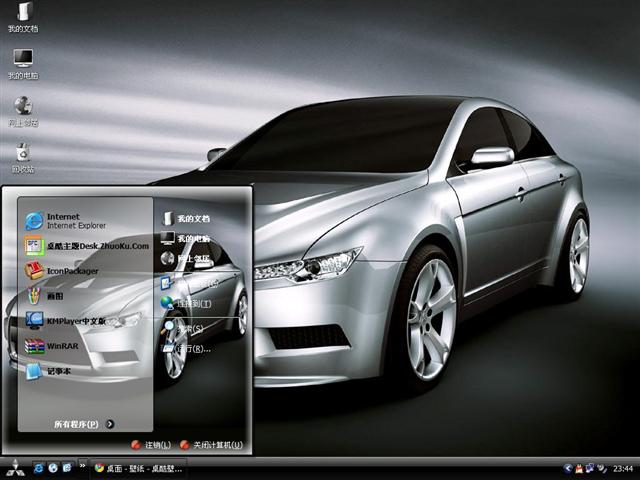Open the checkmark program-access item in Start menu
The image size is (640, 480).
(x=189, y=283)
